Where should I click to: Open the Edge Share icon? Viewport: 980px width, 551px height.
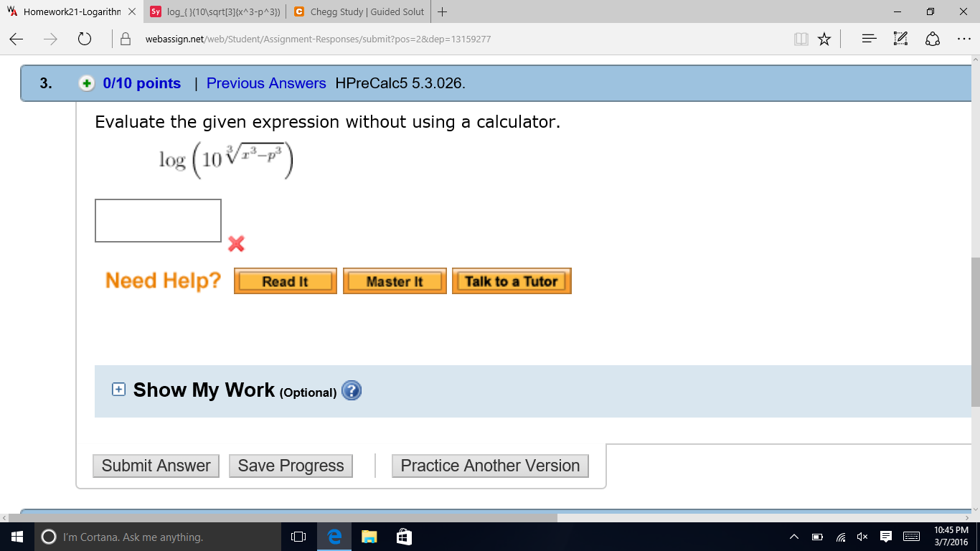pos(933,39)
